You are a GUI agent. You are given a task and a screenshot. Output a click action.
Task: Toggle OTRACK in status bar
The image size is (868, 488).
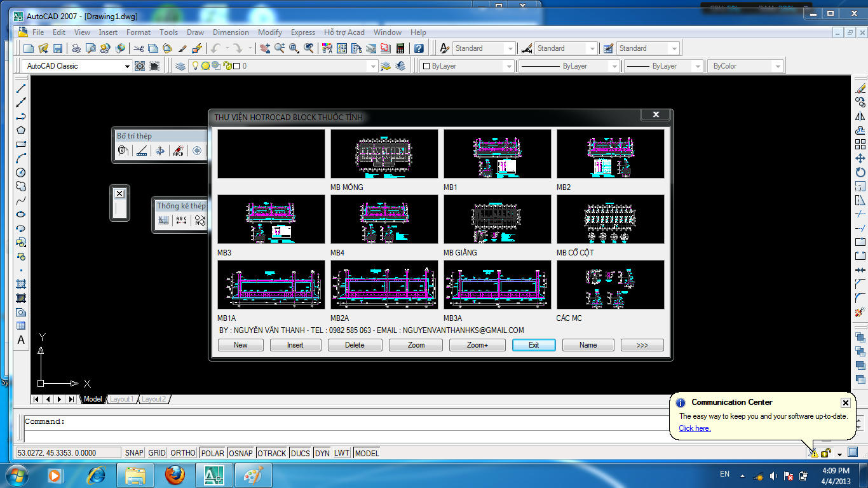272,453
